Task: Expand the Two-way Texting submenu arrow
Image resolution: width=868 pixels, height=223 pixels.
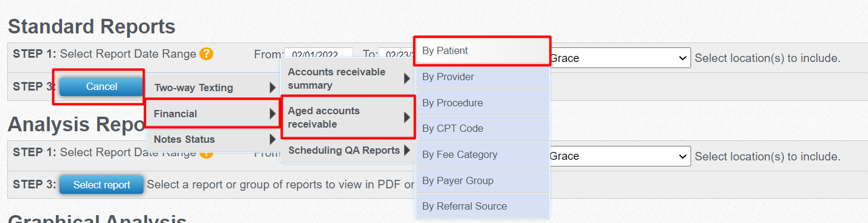Action: click(x=273, y=88)
